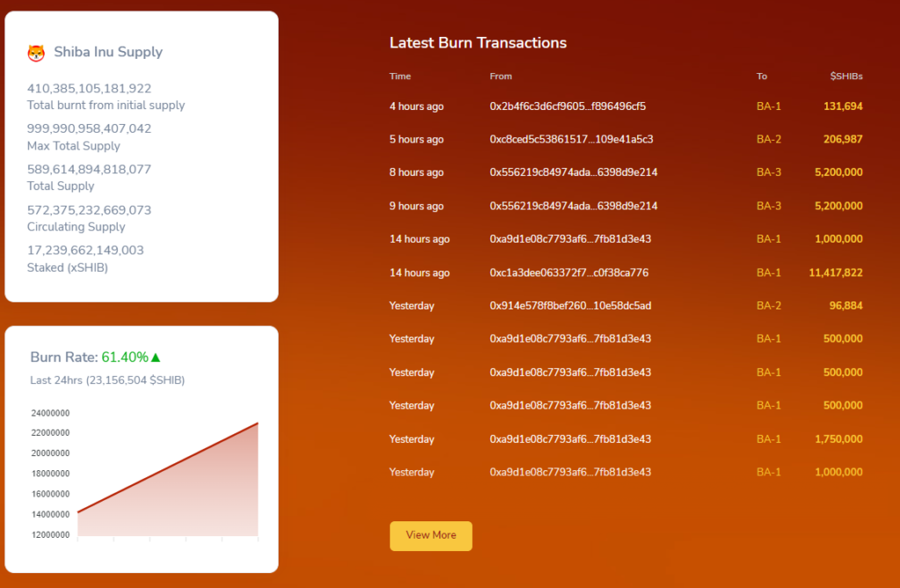This screenshot has width=900, height=588.
Task: Click BA-2 in the 5 hours ago row
Action: point(768,139)
